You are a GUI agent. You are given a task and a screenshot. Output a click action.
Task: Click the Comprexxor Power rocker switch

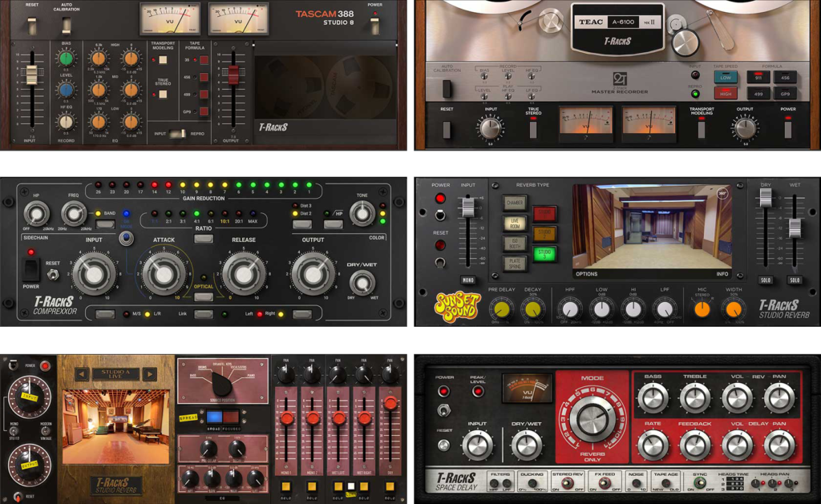point(30,269)
